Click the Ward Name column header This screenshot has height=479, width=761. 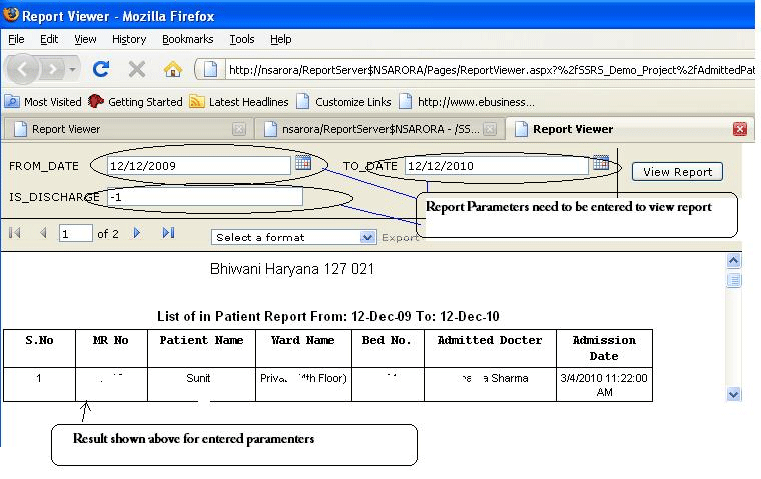tap(303, 348)
